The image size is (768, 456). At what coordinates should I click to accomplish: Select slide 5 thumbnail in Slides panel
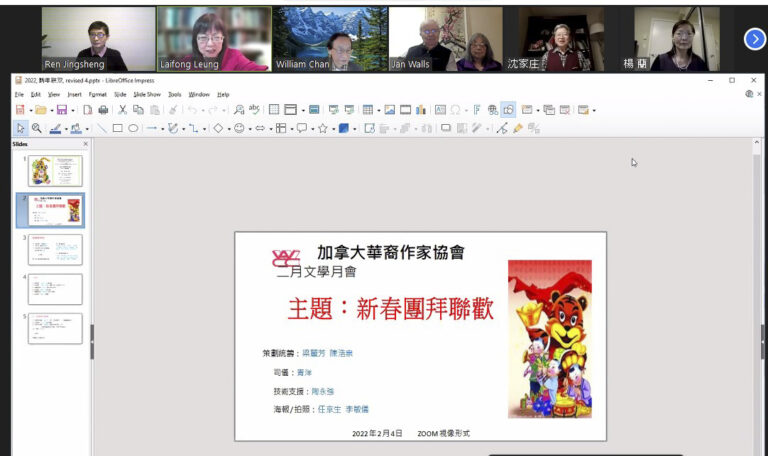pos(55,328)
